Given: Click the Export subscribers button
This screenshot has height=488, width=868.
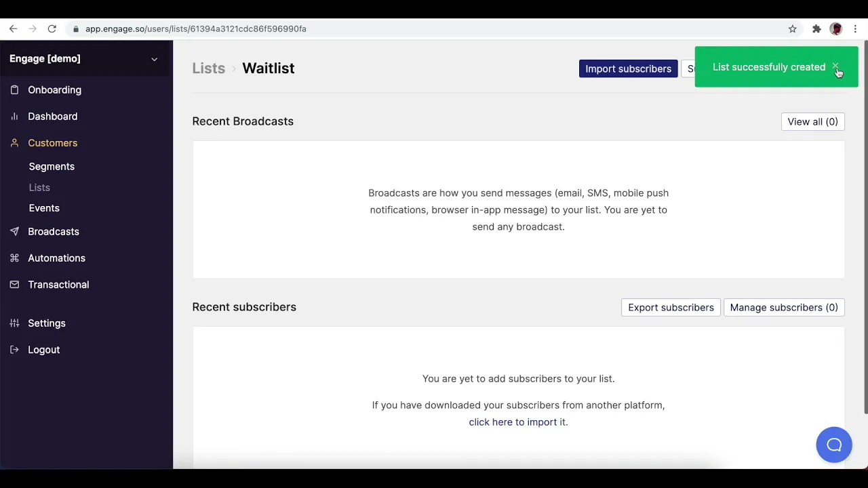Looking at the screenshot, I should pos(671,308).
